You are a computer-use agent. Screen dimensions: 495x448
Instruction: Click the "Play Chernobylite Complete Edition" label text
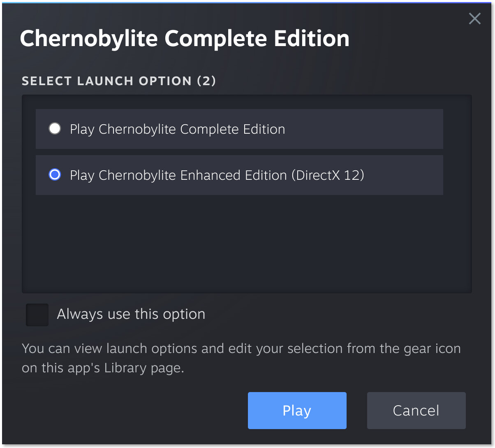click(x=177, y=129)
